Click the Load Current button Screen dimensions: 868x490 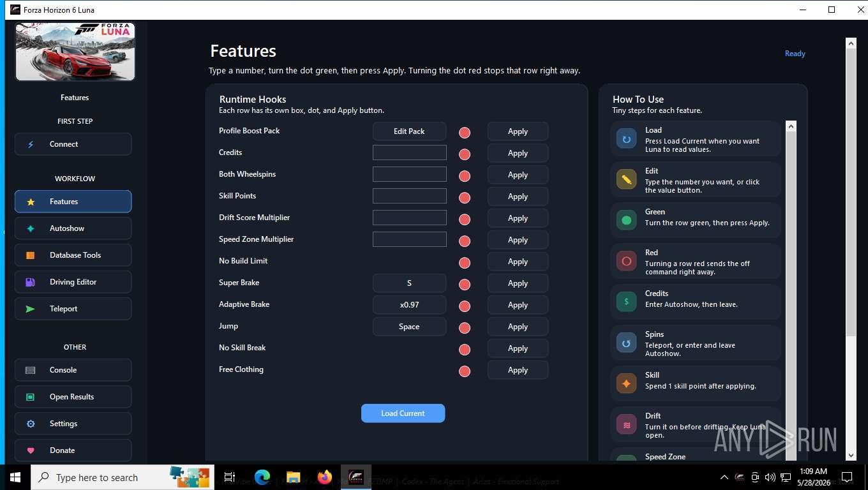pyautogui.click(x=403, y=413)
